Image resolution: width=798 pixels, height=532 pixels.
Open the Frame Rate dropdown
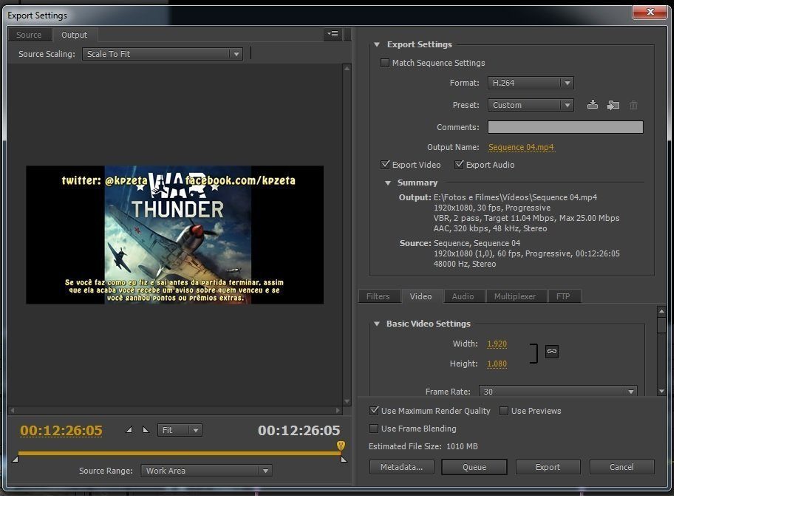coord(558,391)
